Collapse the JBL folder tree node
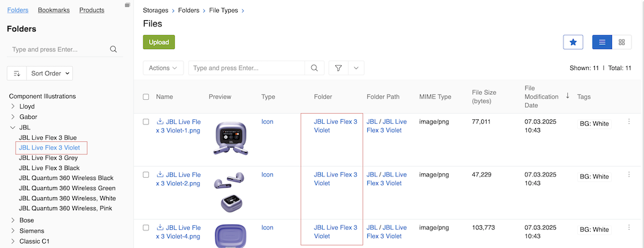Image resolution: width=644 pixels, height=248 pixels. (13, 127)
